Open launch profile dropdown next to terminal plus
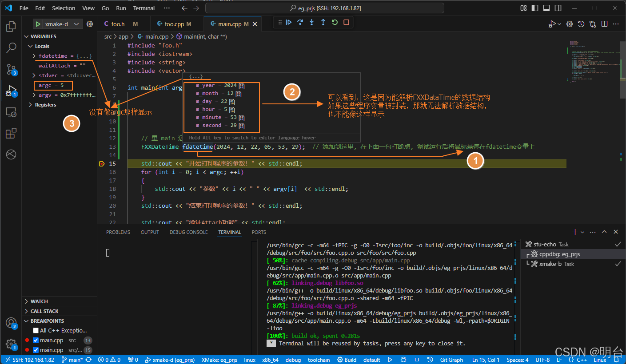The height and width of the screenshot is (364, 626). pos(582,232)
